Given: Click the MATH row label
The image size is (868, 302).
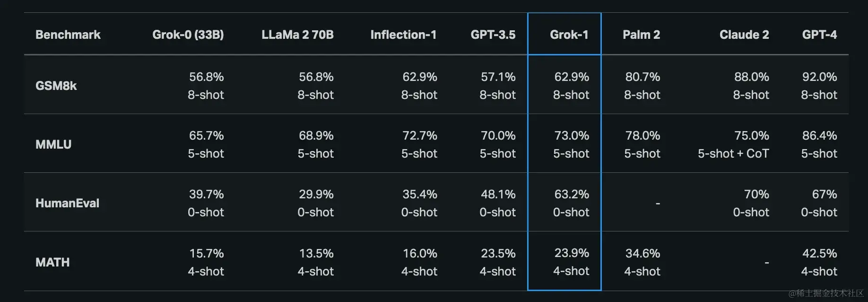Looking at the screenshot, I should pyautogui.click(x=52, y=262).
